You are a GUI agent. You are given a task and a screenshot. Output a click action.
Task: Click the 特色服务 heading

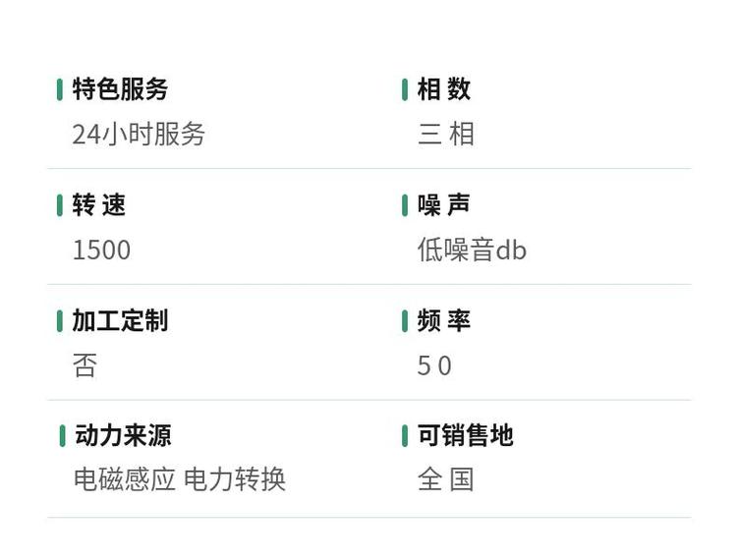(120, 89)
